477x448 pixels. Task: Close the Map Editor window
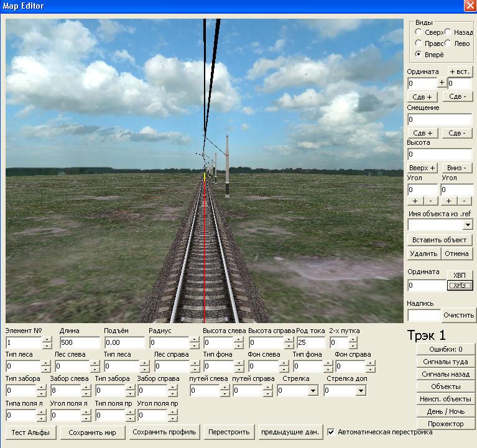pyautogui.click(x=470, y=6)
